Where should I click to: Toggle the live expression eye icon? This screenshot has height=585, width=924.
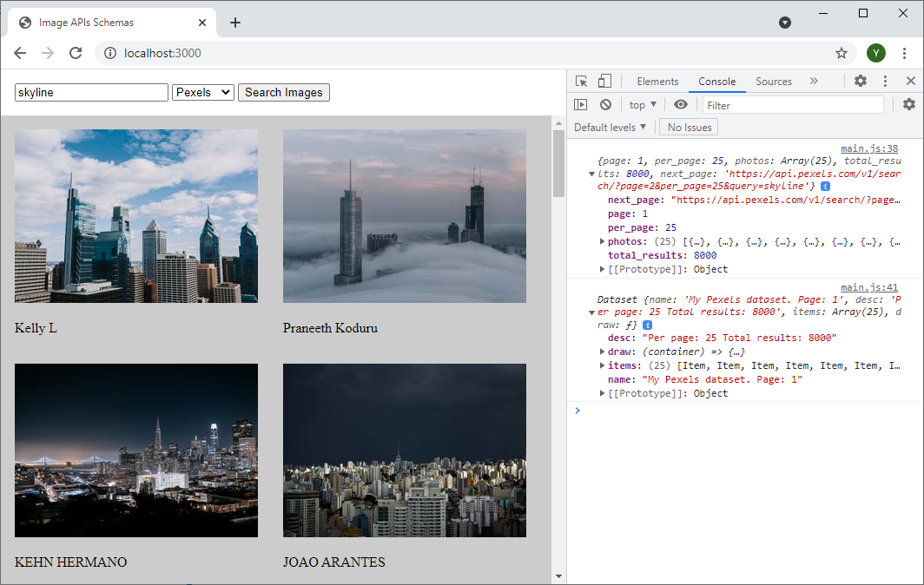tap(681, 104)
